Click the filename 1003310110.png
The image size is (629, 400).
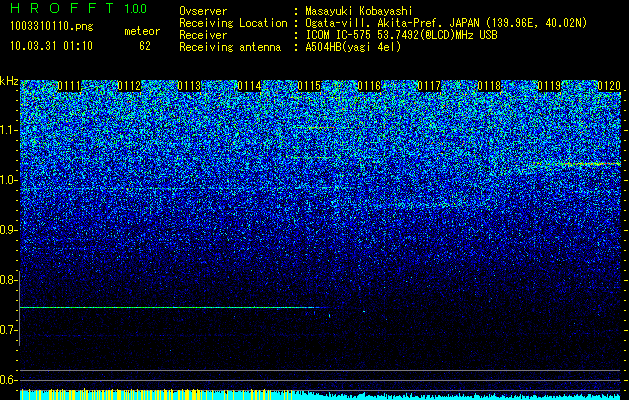point(52,27)
